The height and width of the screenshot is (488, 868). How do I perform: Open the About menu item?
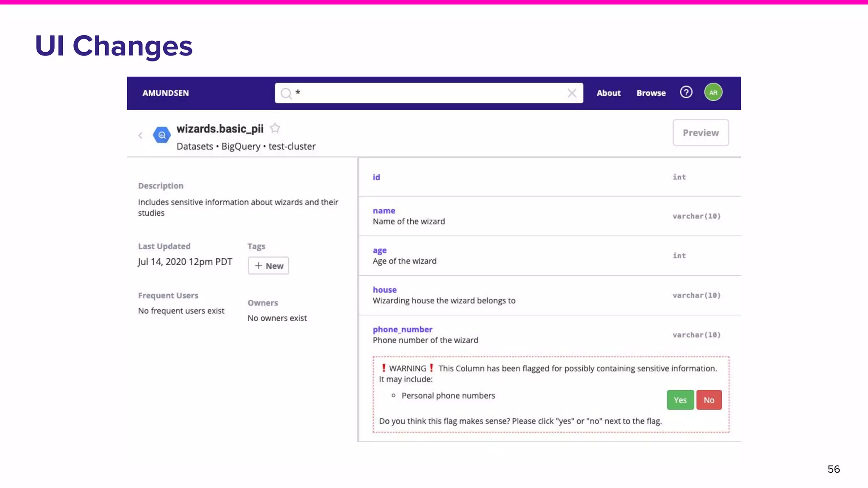coord(608,93)
